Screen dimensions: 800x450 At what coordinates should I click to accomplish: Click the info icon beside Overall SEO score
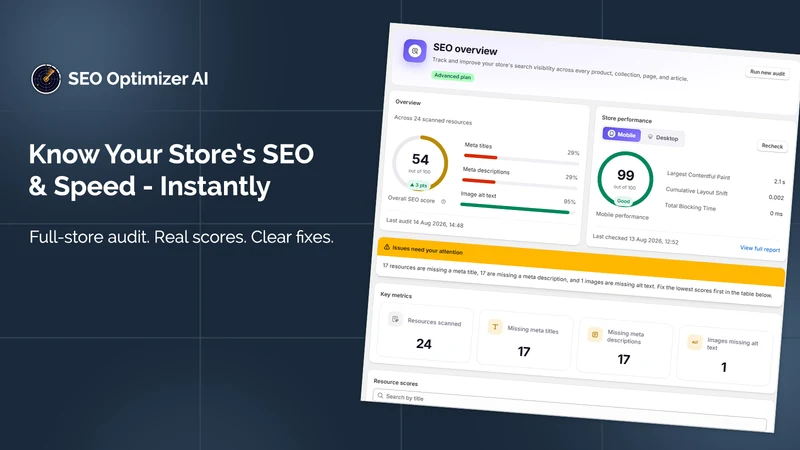443,202
